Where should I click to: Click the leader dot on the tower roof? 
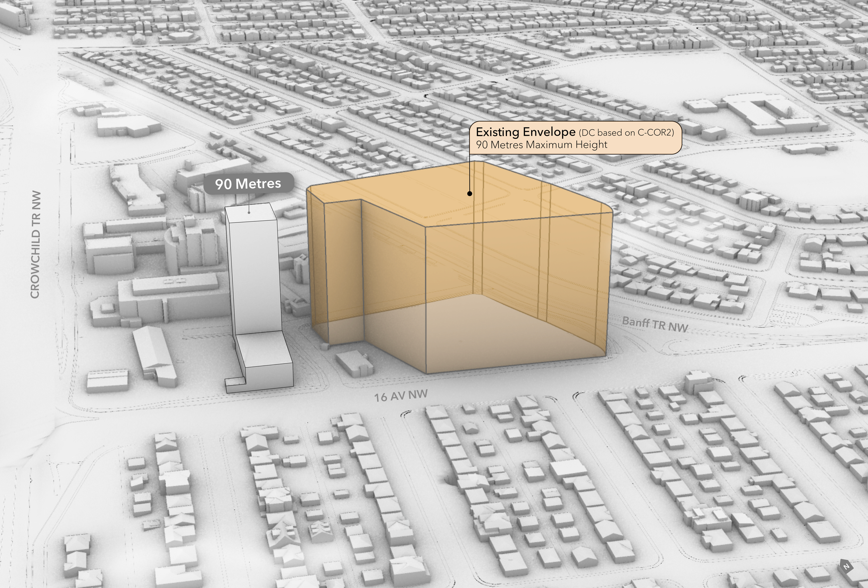pyautogui.click(x=249, y=213)
